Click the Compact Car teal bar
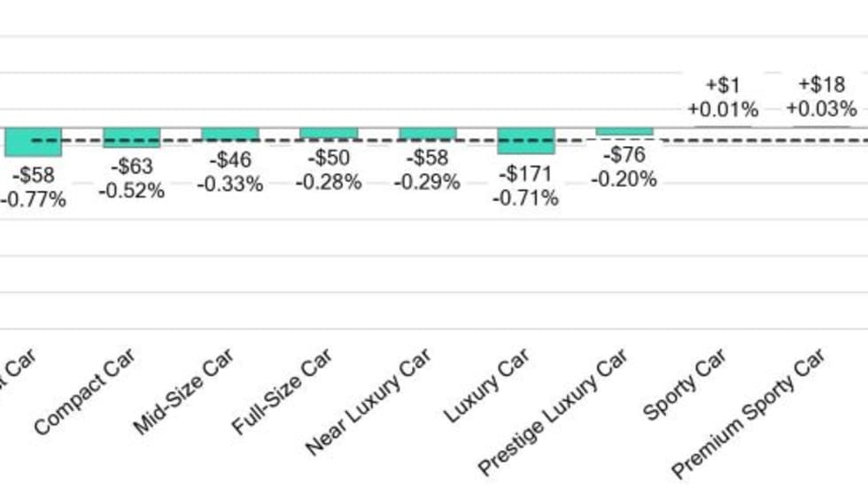 point(132,137)
